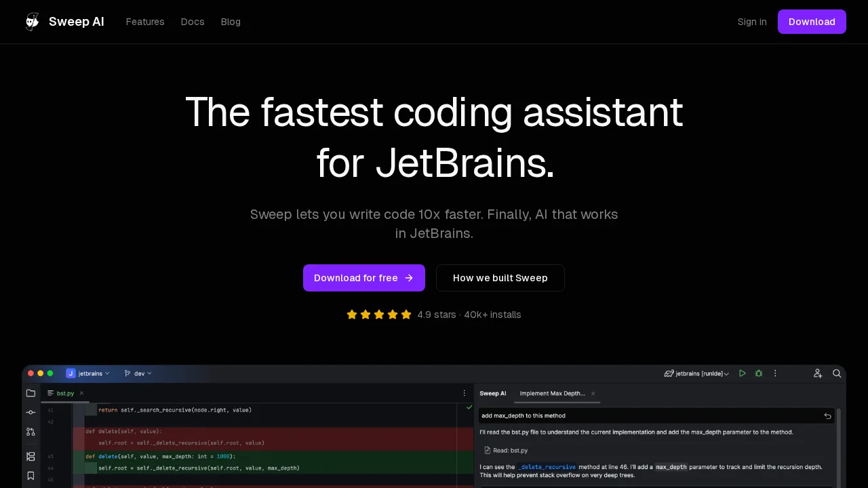Open the dev branch dropdown
868x488 pixels.
tap(138, 373)
